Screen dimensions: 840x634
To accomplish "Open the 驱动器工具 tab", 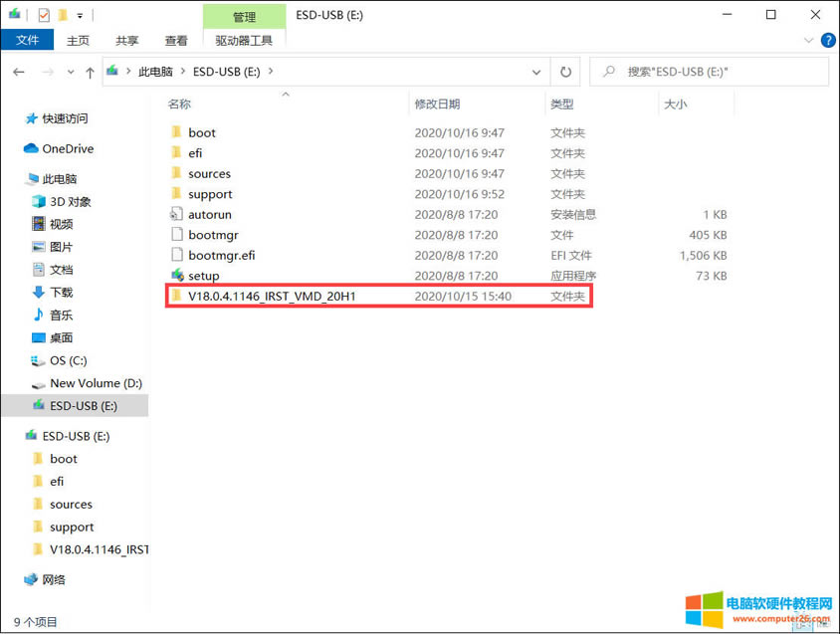I will click(244, 40).
